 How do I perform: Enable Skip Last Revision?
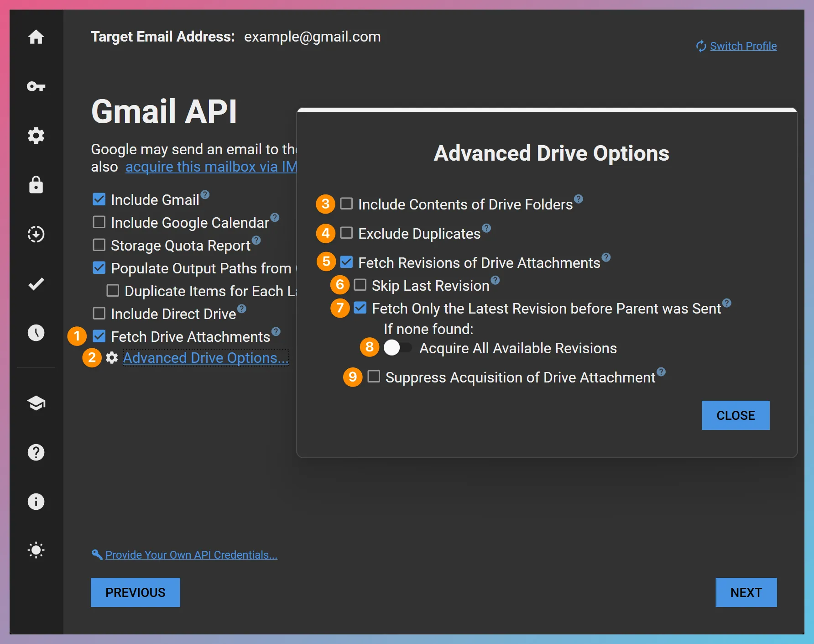pyautogui.click(x=360, y=284)
